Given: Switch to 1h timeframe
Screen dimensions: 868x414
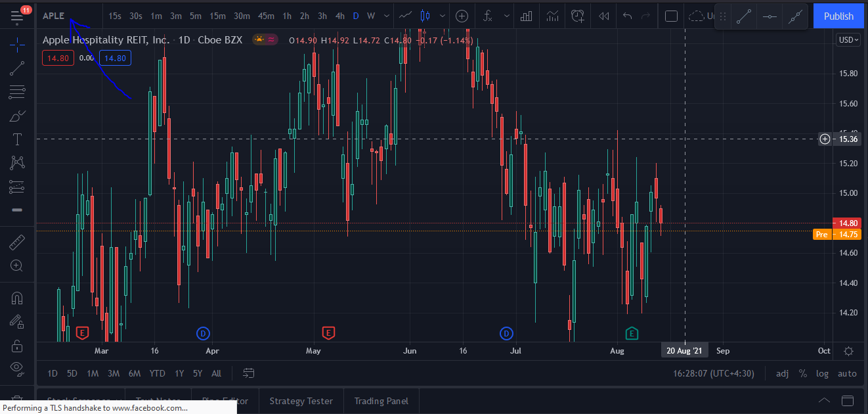Looking at the screenshot, I should pos(287,16).
